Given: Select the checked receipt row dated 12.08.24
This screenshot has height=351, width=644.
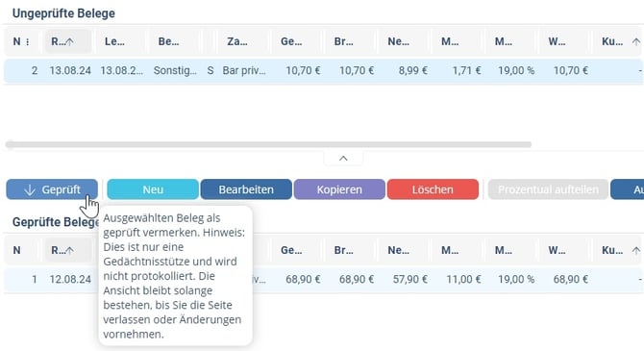Looking at the screenshot, I should pyautogui.click(x=324, y=280).
